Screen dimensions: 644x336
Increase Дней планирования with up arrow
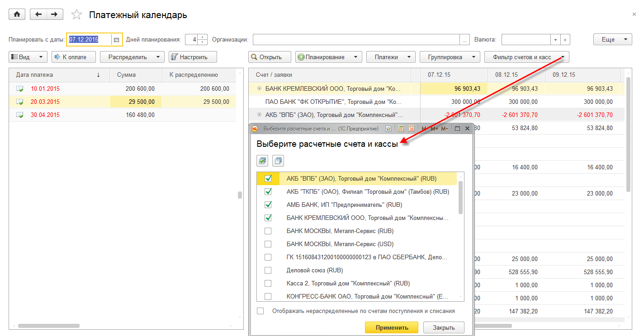click(x=203, y=37)
